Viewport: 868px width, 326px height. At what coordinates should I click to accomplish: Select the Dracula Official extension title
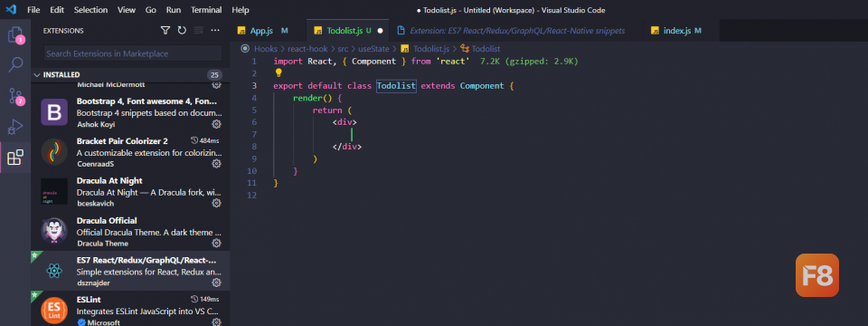pos(107,221)
